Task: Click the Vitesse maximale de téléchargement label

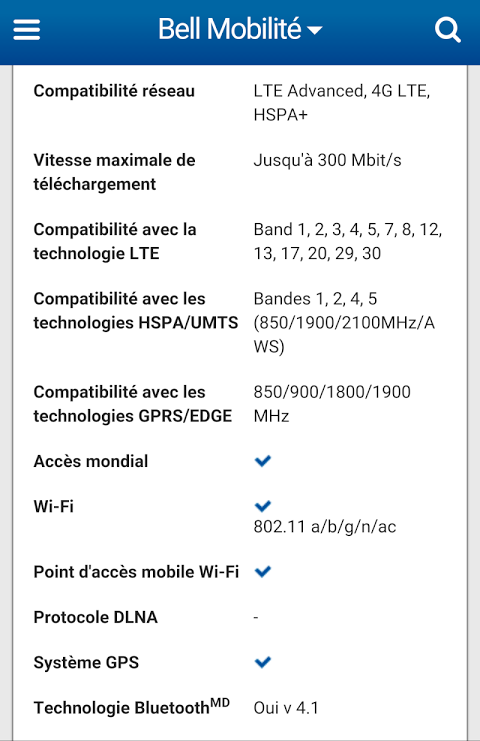Action: [114, 172]
